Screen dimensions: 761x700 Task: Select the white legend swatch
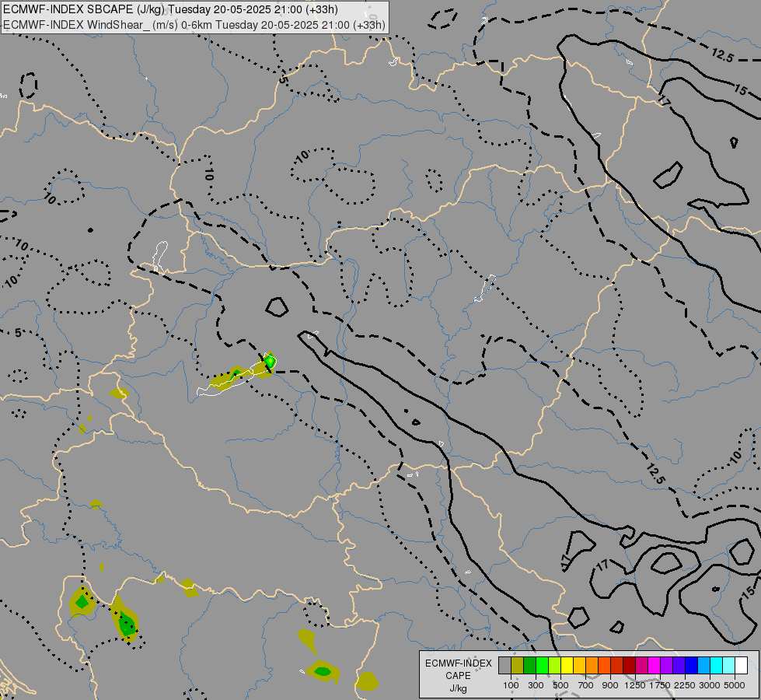[741, 665]
